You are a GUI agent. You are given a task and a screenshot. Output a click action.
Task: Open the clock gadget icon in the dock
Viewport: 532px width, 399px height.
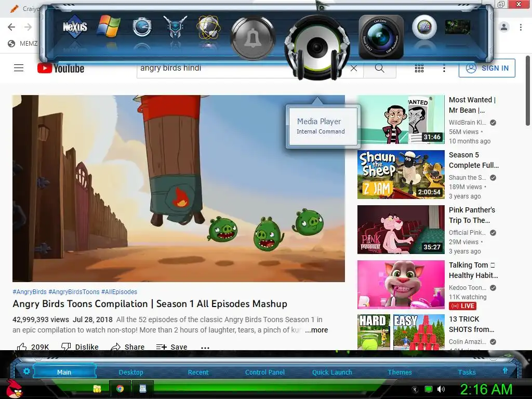tap(142, 27)
